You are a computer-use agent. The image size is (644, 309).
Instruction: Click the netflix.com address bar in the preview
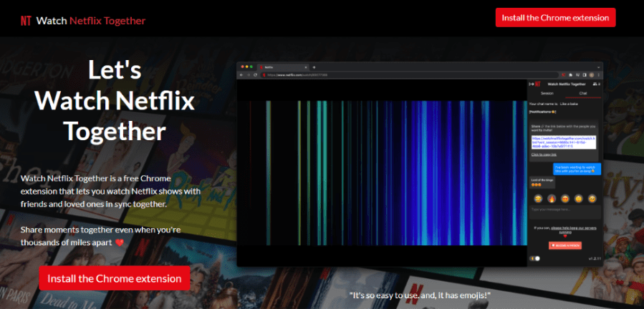point(408,75)
